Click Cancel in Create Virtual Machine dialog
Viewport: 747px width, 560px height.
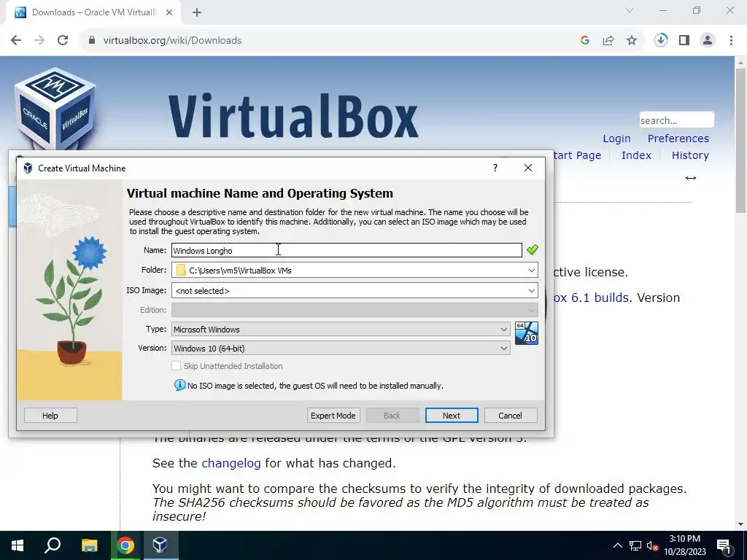pyautogui.click(x=510, y=415)
